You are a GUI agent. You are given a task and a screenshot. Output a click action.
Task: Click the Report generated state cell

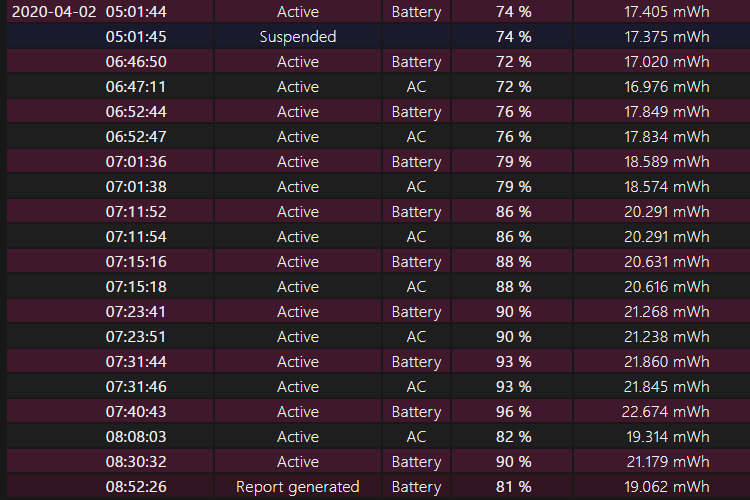(x=298, y=487)
